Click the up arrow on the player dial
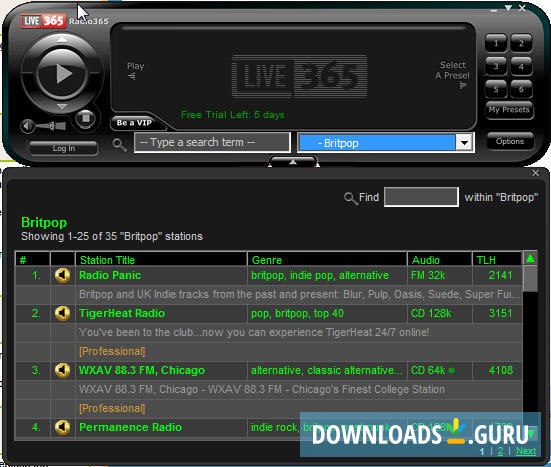The width and height of the screenshot is (551, 467). click(x=62, y=39)
